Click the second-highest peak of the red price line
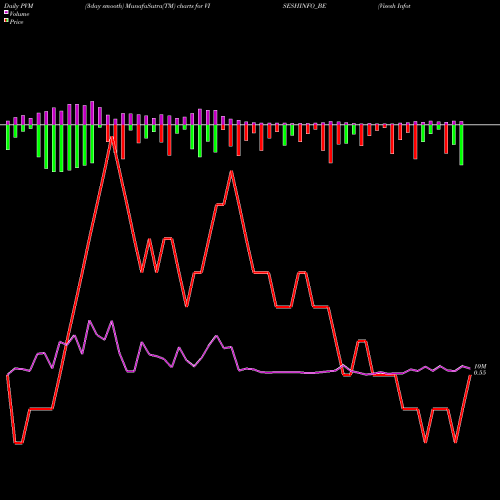The height and width of the screenshot is (500, 500). (x=231, y=172)
